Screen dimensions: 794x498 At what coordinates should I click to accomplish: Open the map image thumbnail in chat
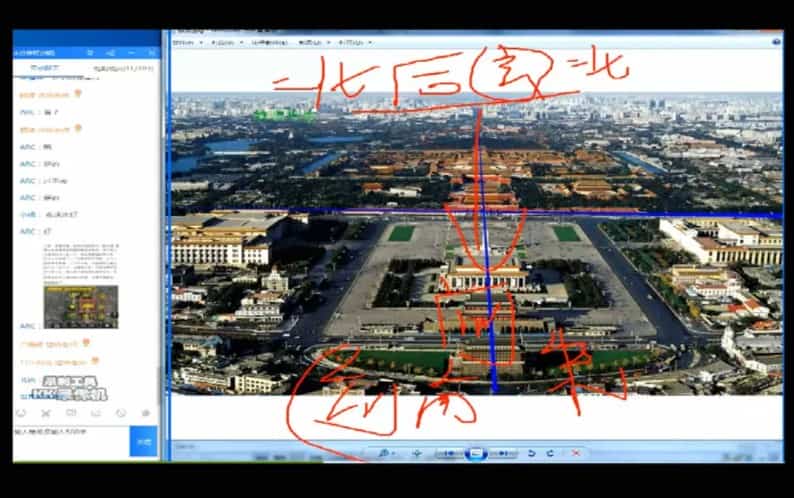[80, 307]
